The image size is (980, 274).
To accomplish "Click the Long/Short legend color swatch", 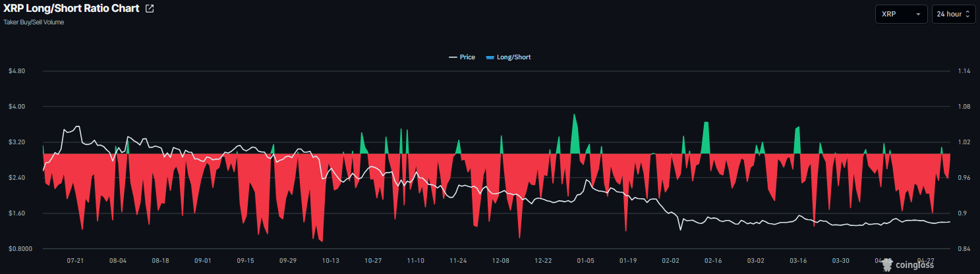I will tap(489, 57).
